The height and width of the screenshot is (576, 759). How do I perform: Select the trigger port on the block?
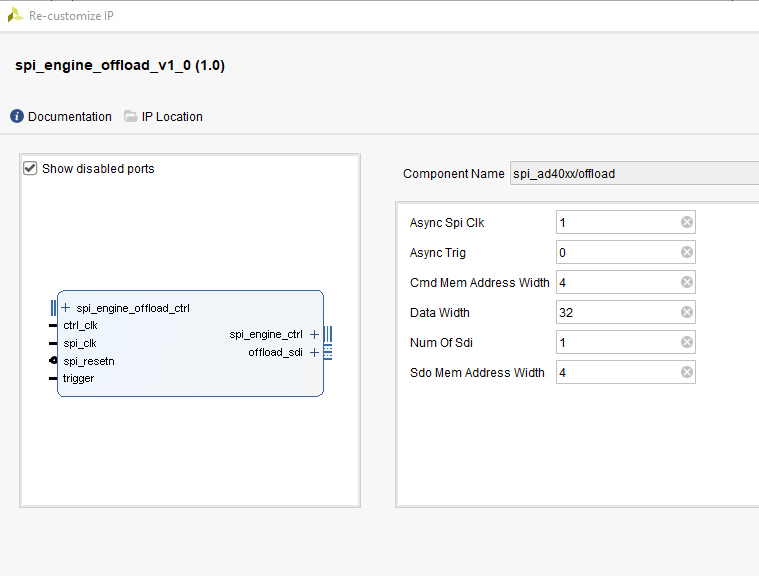coord(78,378)
